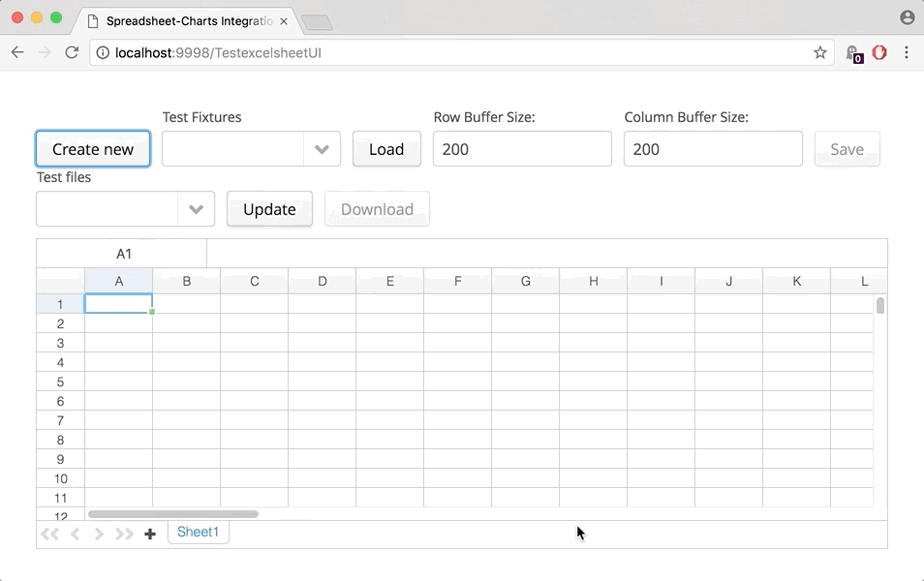The height and width of the screenshot is (581, 924).
Task: Click the Update button
Action: (269, 209)
